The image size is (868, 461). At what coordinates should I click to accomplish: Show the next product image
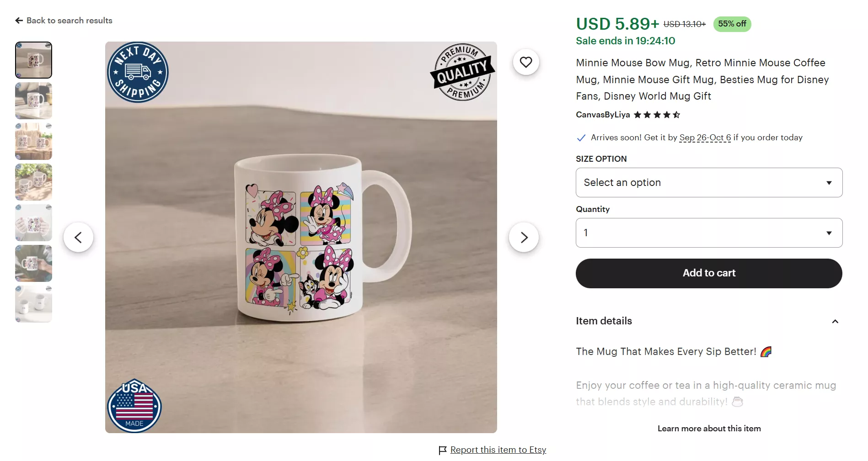524,237
